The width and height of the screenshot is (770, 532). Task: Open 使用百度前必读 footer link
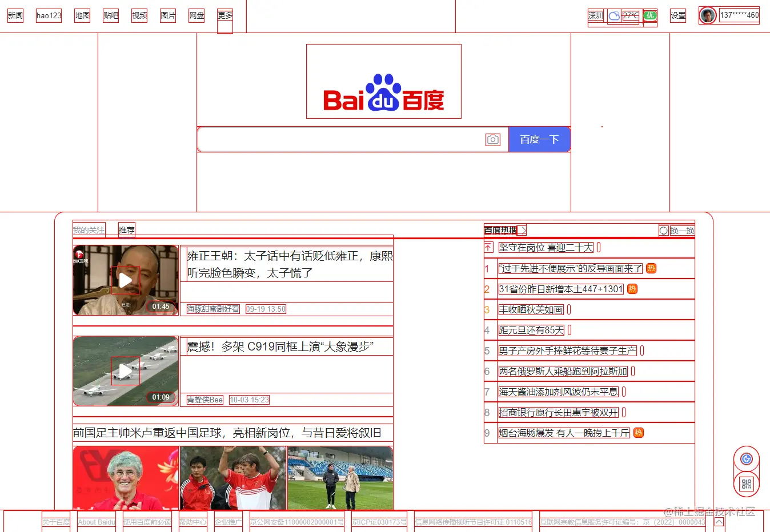point(147,522)
